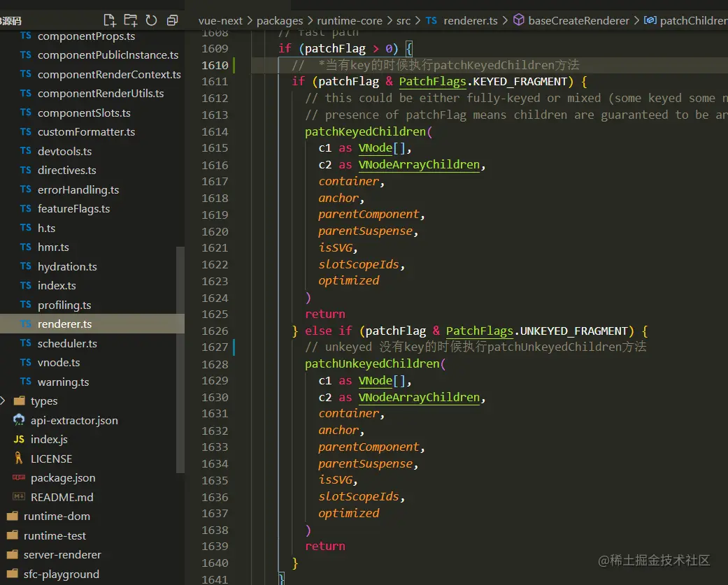Click VNodeArrayChildren type on line 1630
The width and height of the screenshot is (728, 585).
coord(420,398)
